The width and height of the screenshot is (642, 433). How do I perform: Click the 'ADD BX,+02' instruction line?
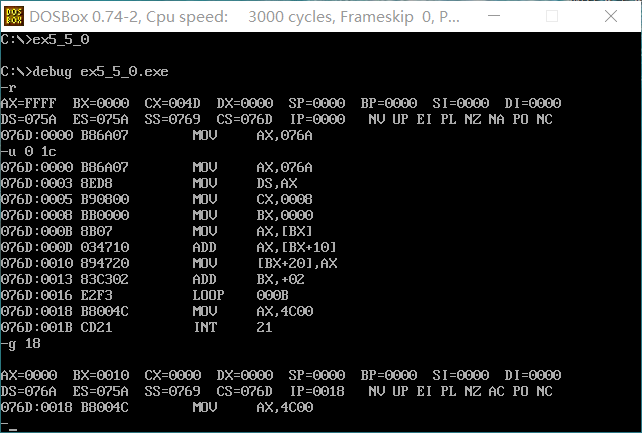(153, 279)
